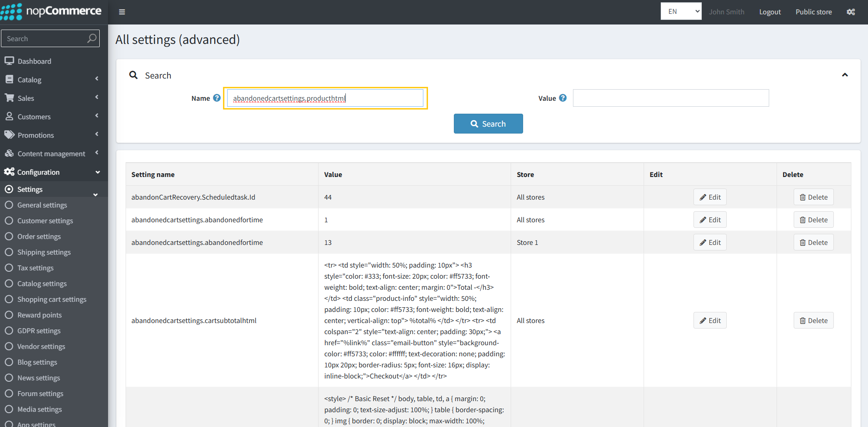This screenshot has width=868, height=427.
Task: Select Reward points in sidebar
Action: pos(39,315)
